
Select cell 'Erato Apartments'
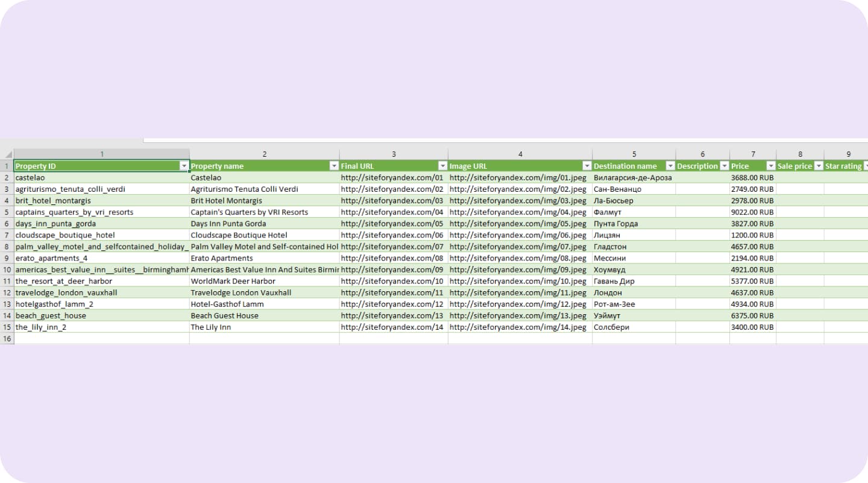265,258
